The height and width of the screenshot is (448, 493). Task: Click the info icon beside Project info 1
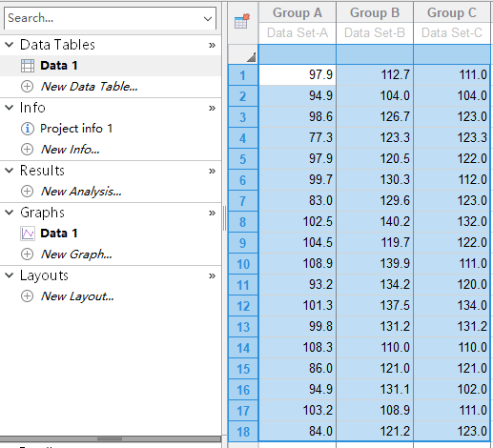(x=28, y=129)
